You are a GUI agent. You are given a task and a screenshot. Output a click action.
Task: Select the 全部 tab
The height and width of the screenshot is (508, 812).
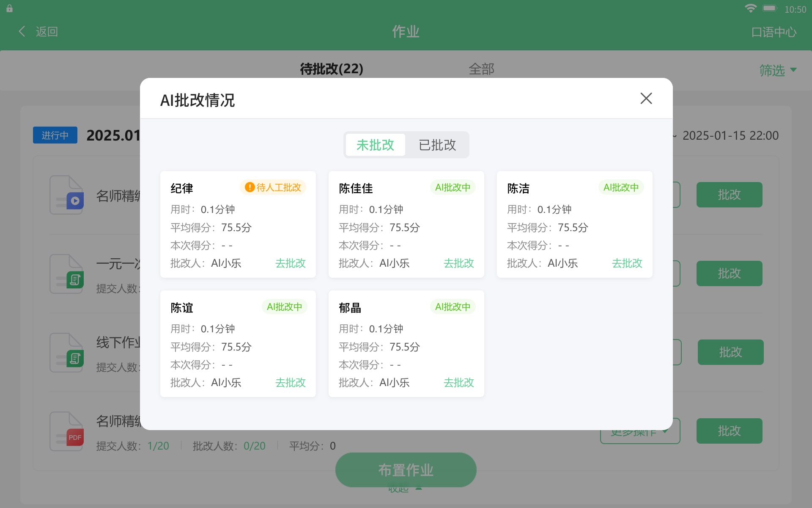(x=481, y=69)
